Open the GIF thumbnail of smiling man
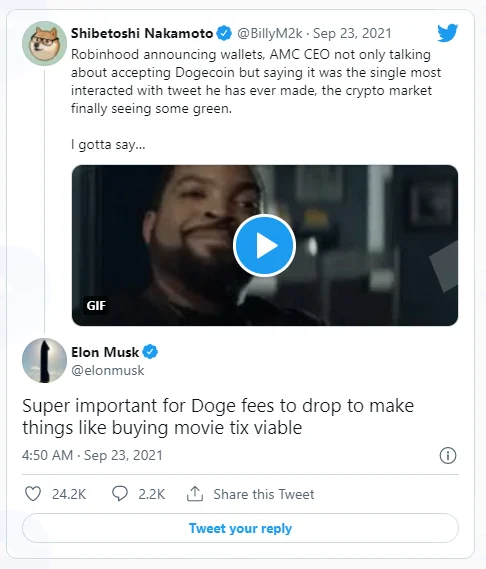 click(265, 245)
